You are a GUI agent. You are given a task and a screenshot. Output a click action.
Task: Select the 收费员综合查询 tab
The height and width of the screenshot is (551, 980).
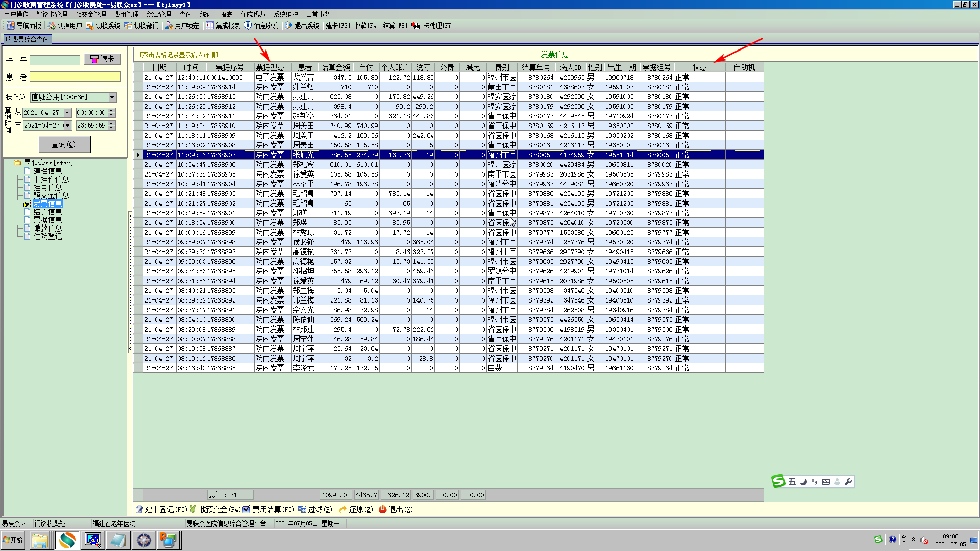[28, 39]
